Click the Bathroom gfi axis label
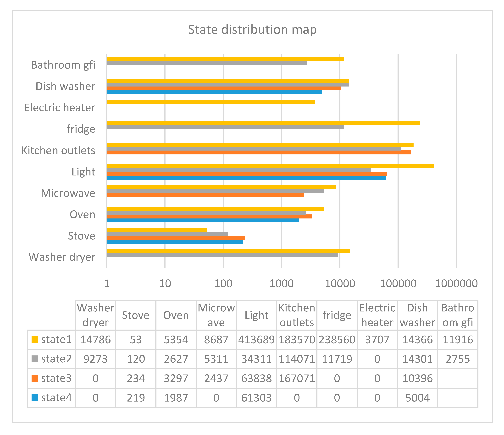Screen dimensions: 504x435 click(63, 65)
